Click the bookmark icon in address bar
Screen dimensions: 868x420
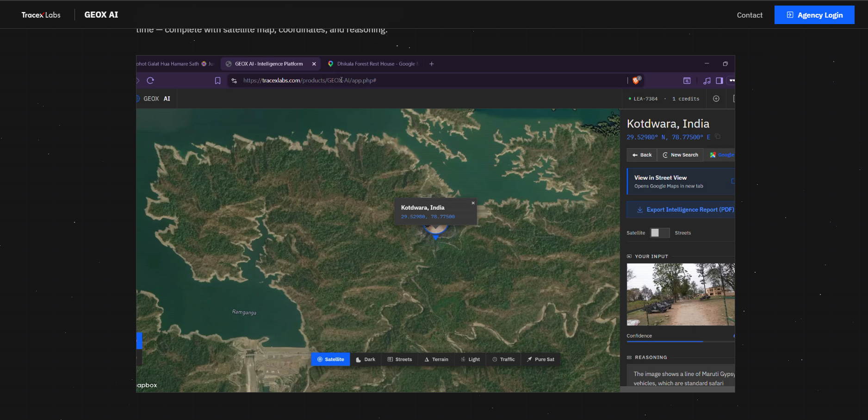(x=217, y=81)
